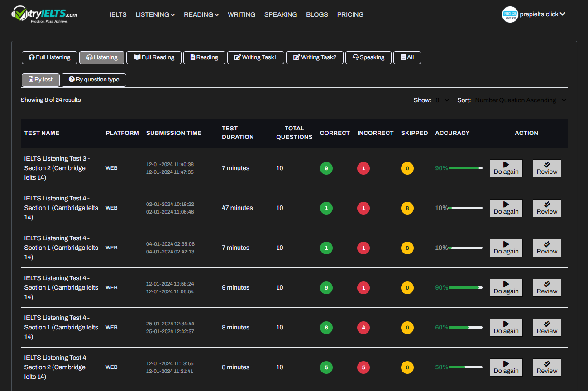
Task: Select the By test view toggle
Action: [41, 80]
